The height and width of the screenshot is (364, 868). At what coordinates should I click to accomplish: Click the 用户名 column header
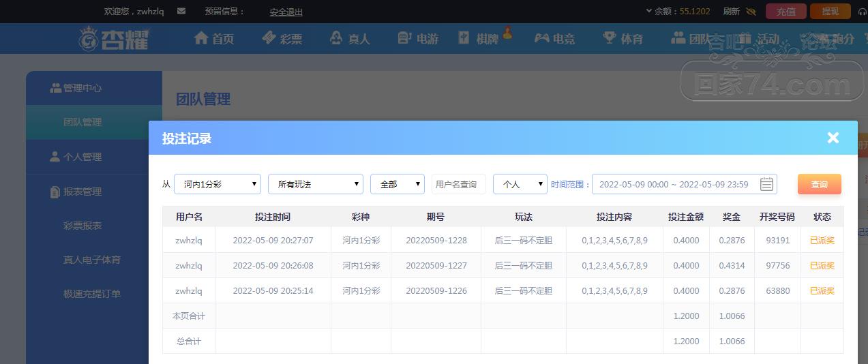pyautogui.click(x=189, y=217)
